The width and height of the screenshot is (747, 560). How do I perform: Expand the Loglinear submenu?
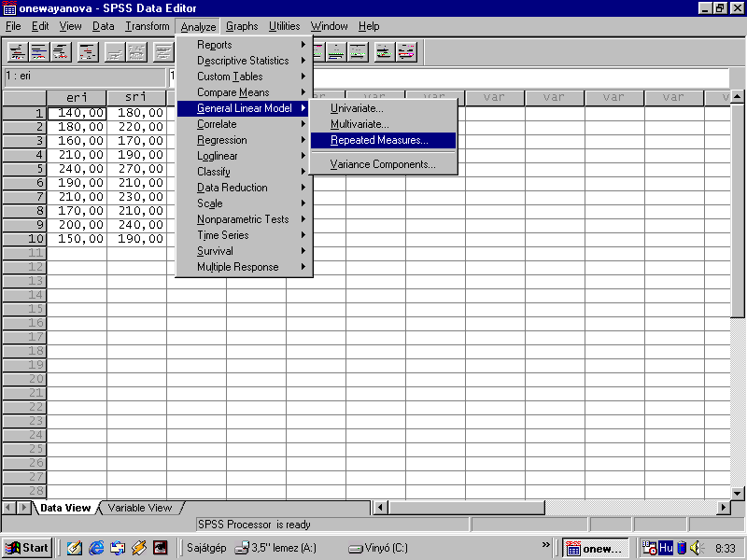pos(245,156)
